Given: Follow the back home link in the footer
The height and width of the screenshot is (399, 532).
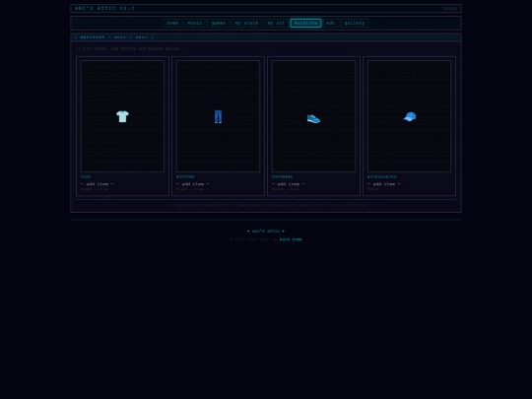Looking at the screenshot, I should click(x=288, y=239).
